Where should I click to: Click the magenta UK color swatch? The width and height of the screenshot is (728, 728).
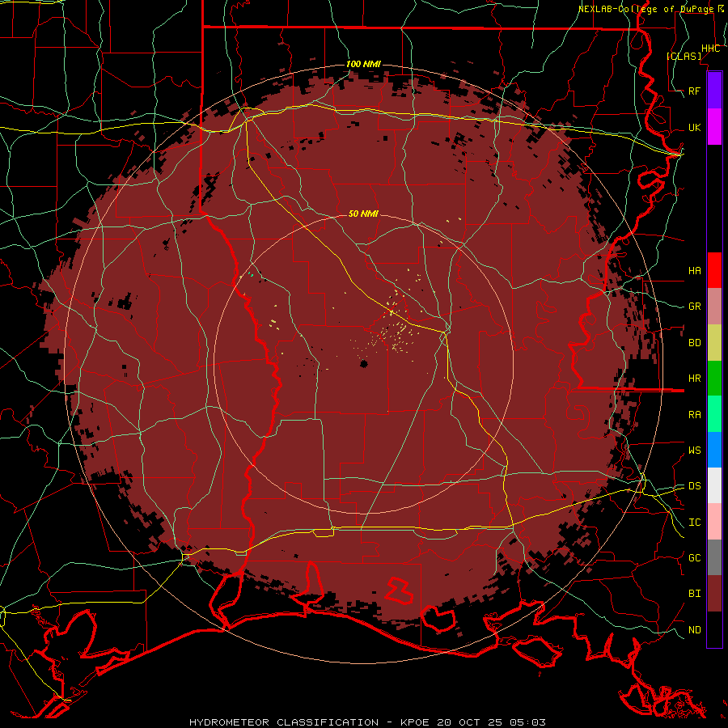coord(714,127)
